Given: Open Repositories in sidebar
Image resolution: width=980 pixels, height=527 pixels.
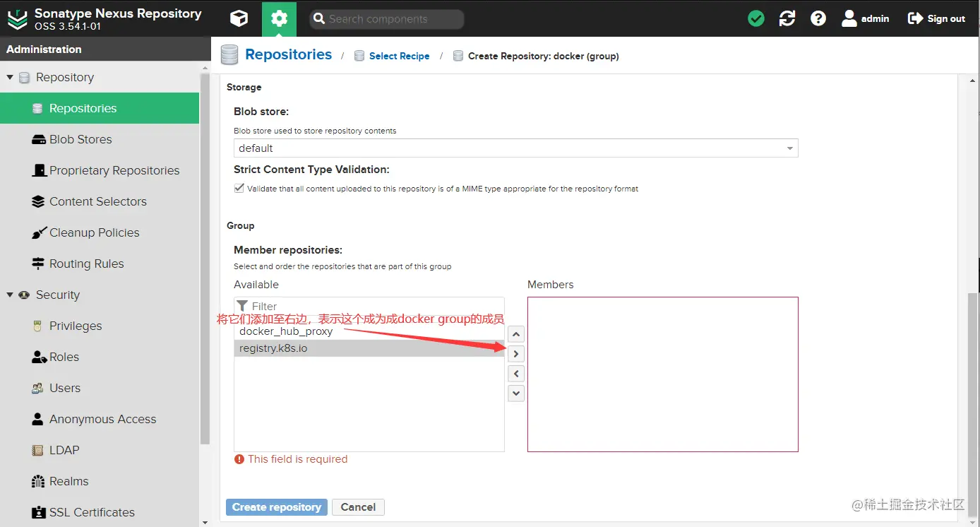Looking at the screenshot, I should [x=100, y=108].
